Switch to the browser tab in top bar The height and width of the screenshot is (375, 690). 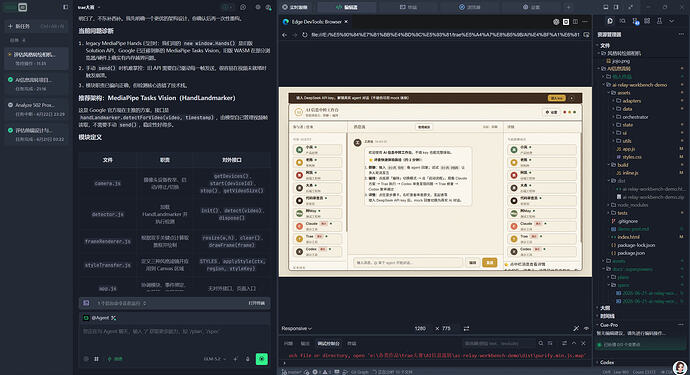pyautogui.click(x=470, y=7)
